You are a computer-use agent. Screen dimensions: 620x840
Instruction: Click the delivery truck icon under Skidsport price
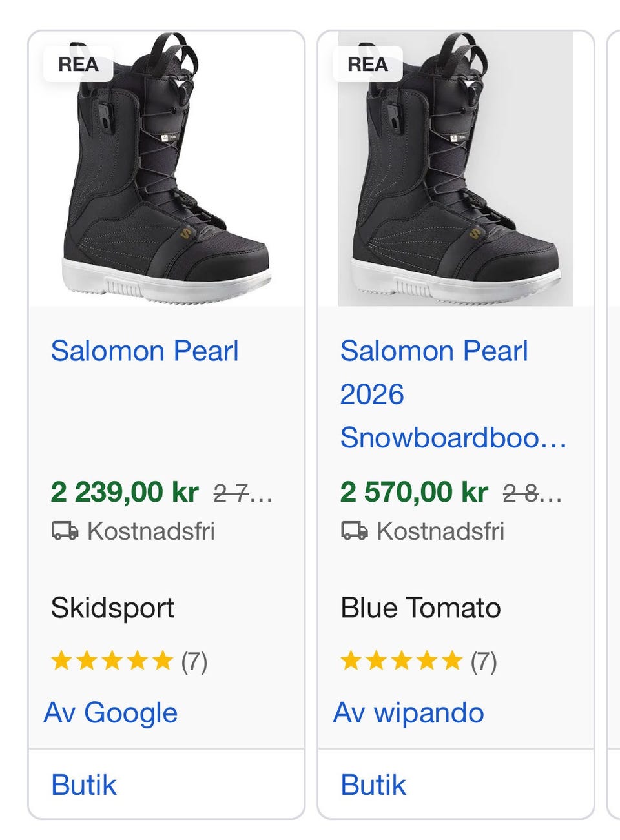pos(65,531)
